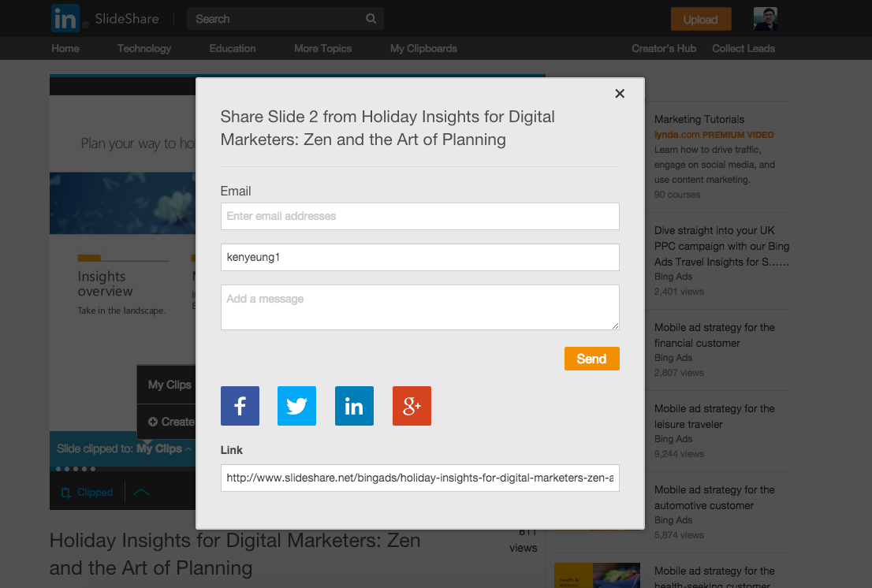Share slide on LinkedIn
Image resolution: width=872 pixels, height=588 pixels.
[x=354, y=406]
